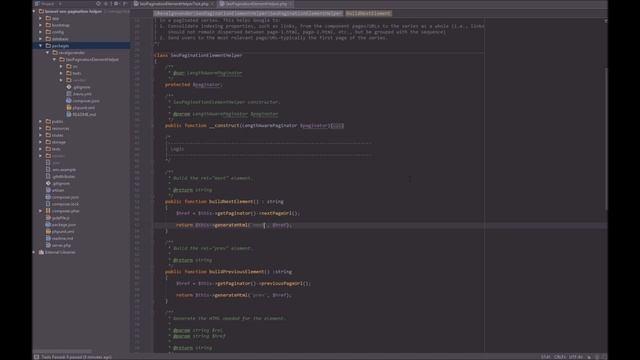Screen dimensions: 640x360
Task: Collapse the project root folder arrow
Action: 34,11
